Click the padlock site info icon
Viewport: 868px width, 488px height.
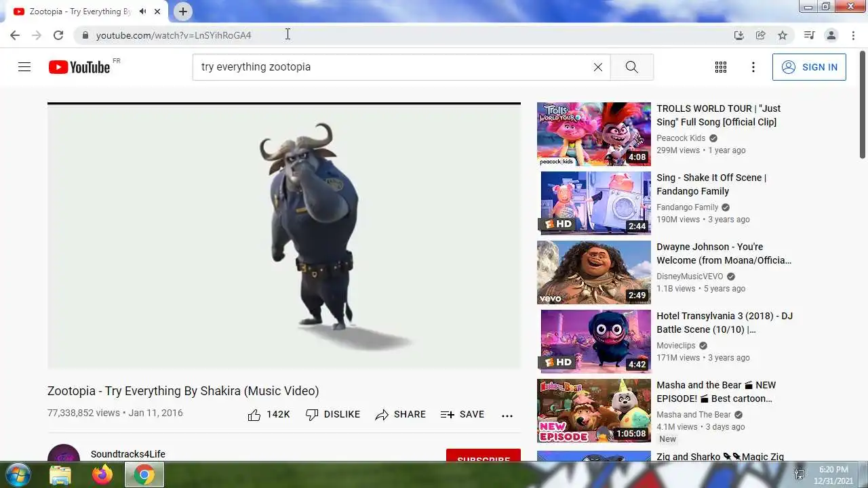[x=85, y=35]
